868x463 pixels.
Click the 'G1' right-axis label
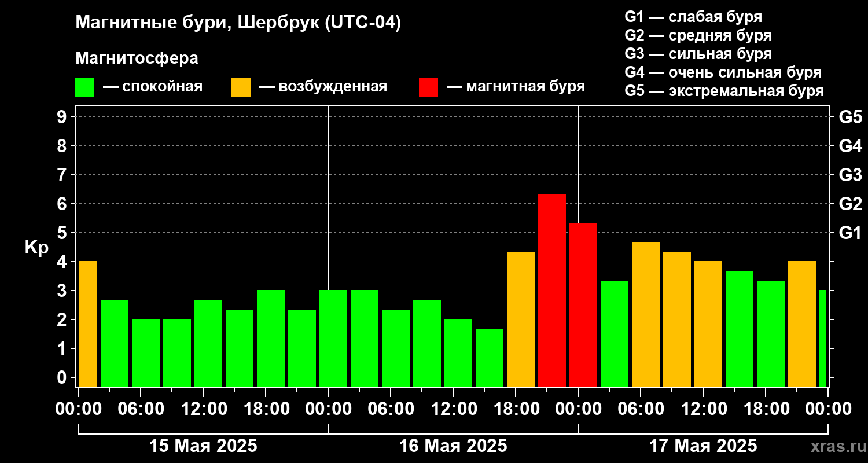pos(850,233)
